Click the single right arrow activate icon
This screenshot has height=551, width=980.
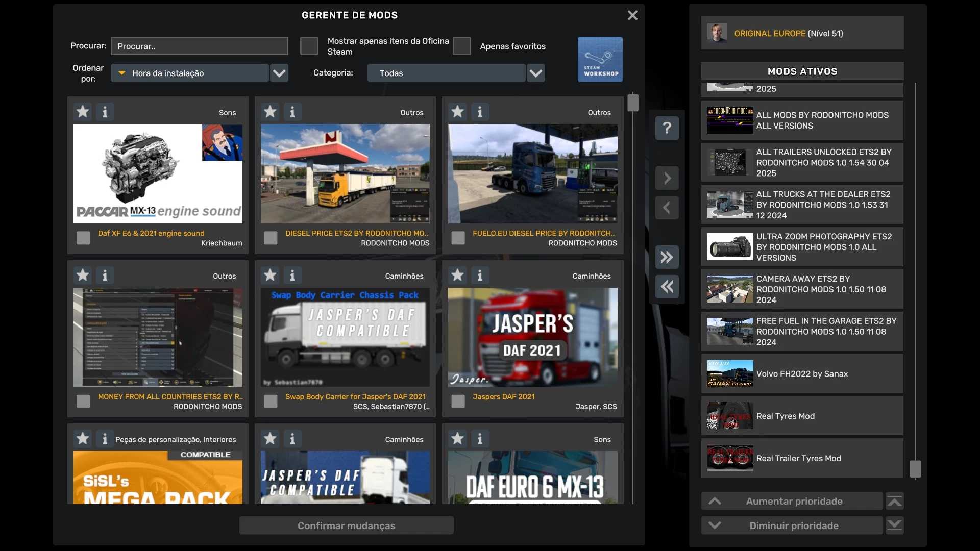[667, 178]
